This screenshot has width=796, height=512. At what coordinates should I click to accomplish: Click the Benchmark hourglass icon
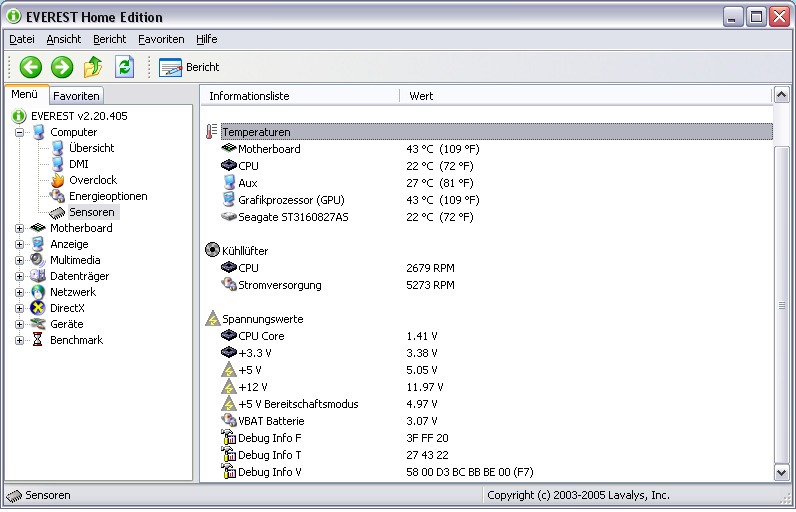(x=38, y=340)
